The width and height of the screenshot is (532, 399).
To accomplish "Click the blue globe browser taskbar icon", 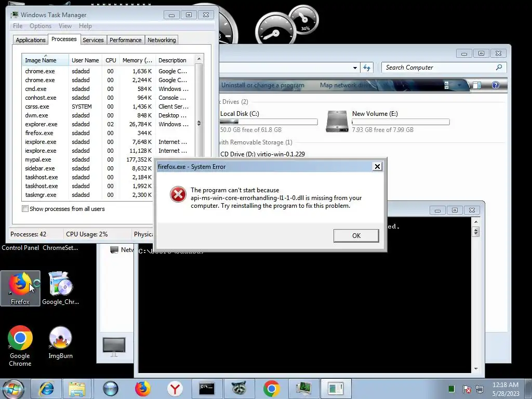I will tap(111, 389).
